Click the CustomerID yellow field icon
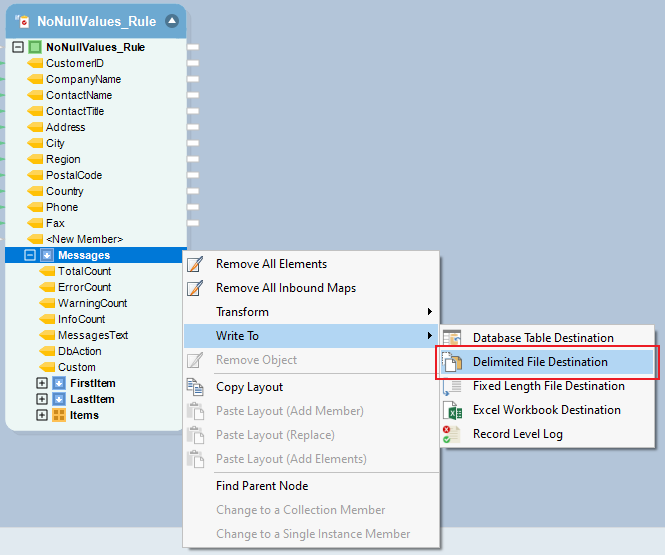Screen dimensions: 665x555 [x=35, y=63]
